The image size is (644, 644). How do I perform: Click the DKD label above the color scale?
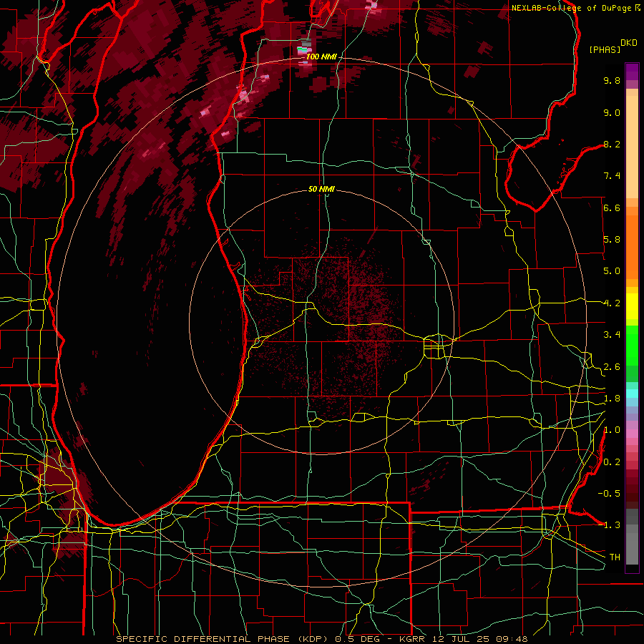coord(629,43)
